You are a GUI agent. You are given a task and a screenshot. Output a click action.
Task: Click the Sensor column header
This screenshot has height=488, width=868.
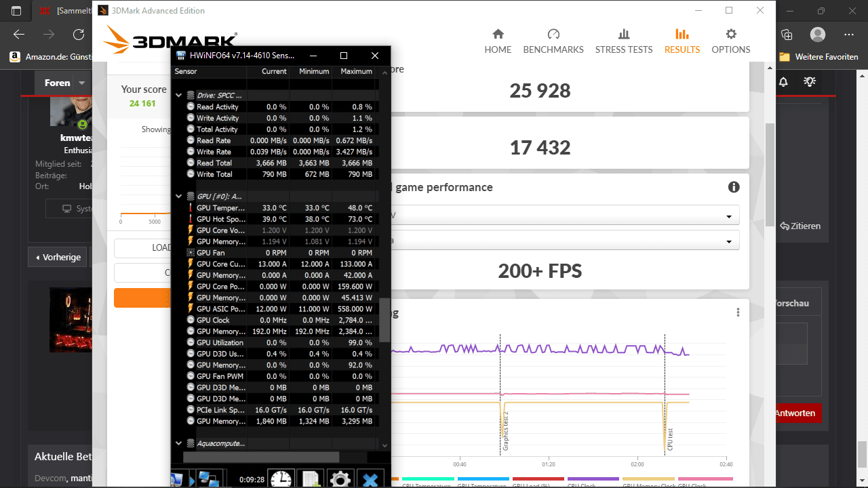186,71
